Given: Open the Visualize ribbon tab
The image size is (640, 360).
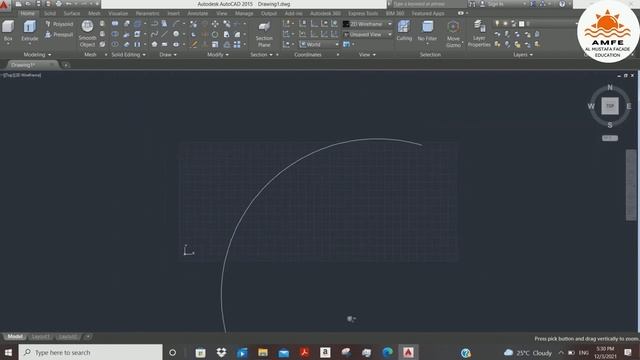Looking at the screenshot, I should 118,13.
